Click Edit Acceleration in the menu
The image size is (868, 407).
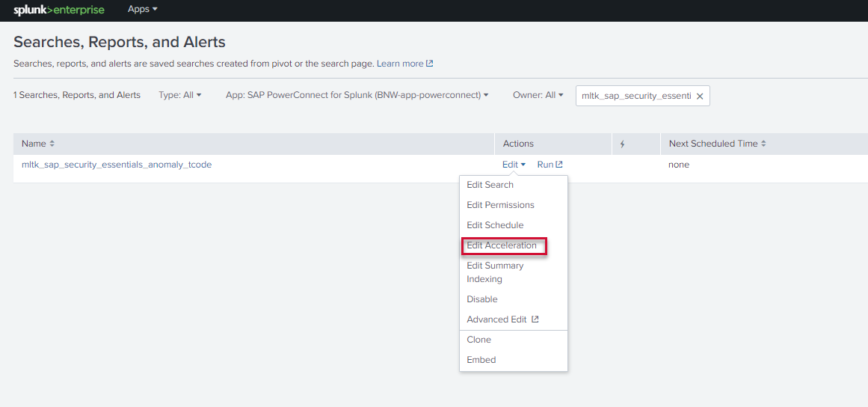502,245
